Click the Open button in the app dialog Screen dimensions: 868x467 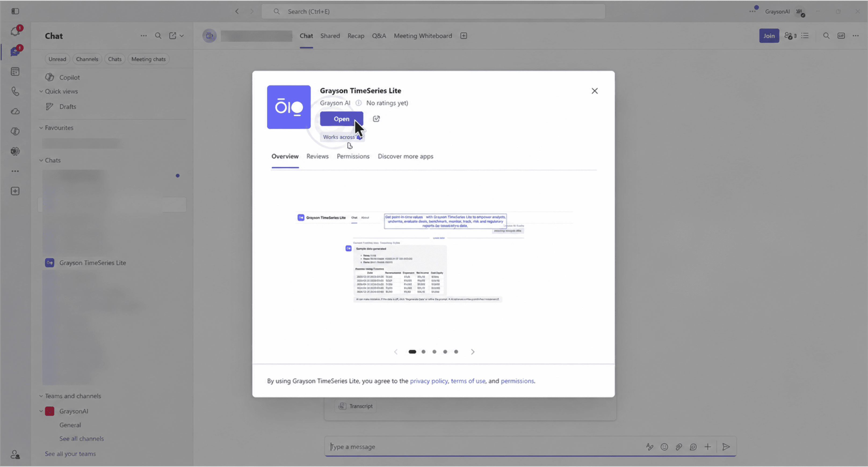341,119
